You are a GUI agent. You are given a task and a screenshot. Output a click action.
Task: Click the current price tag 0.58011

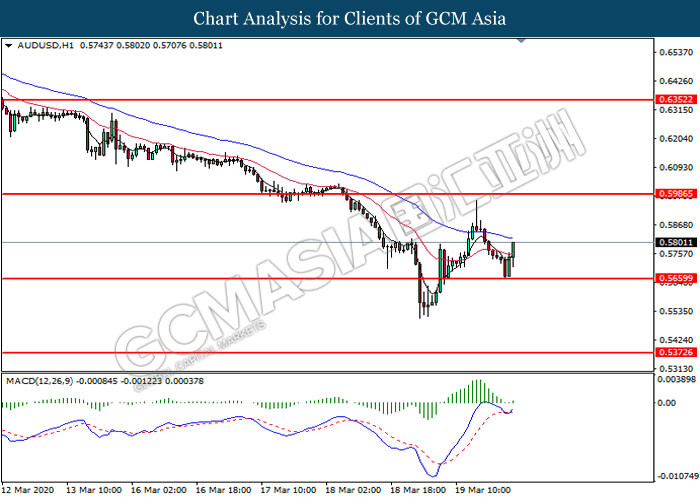(676, 242)
